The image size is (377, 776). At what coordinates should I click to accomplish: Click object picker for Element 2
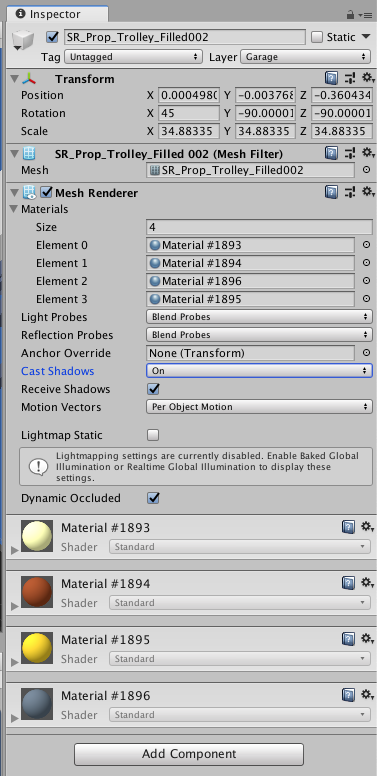367,281
